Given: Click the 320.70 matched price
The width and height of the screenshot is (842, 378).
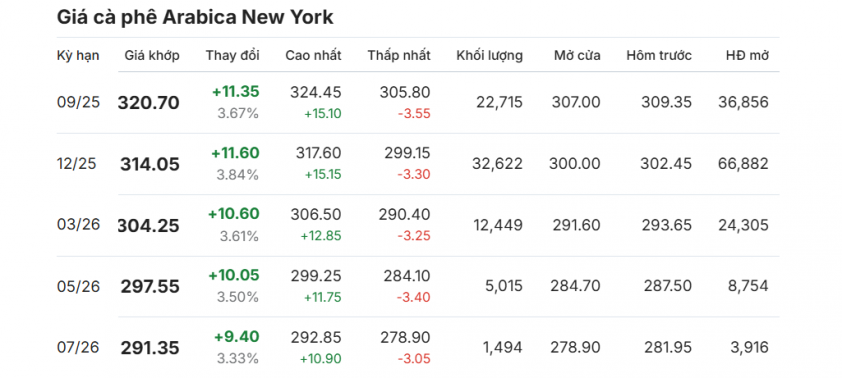Looking at the screenshot, I should tap(149, 103).
